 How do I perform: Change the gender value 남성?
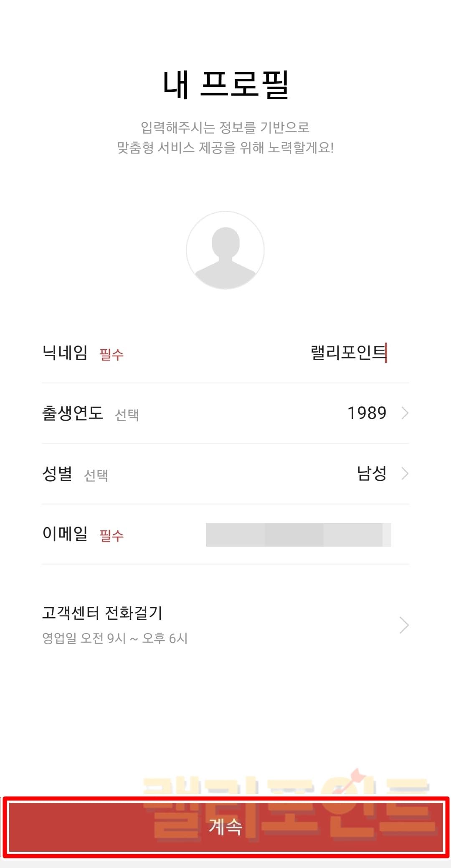point(371,474)
